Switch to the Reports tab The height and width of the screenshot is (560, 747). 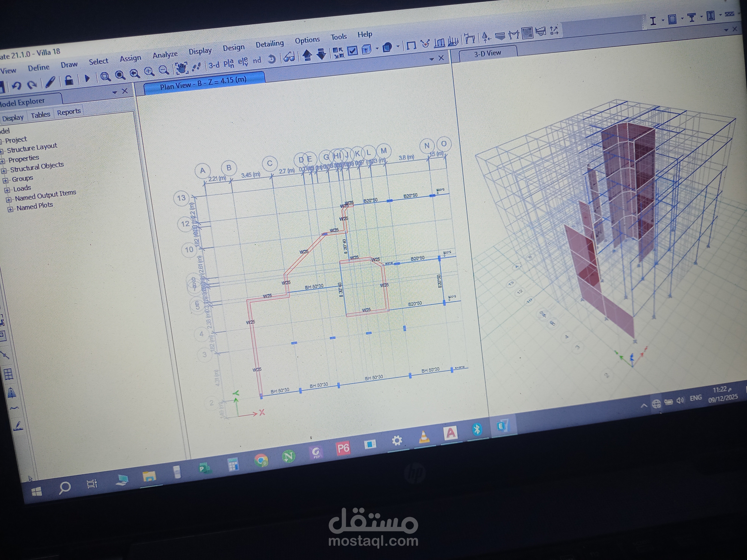point(69,112)
